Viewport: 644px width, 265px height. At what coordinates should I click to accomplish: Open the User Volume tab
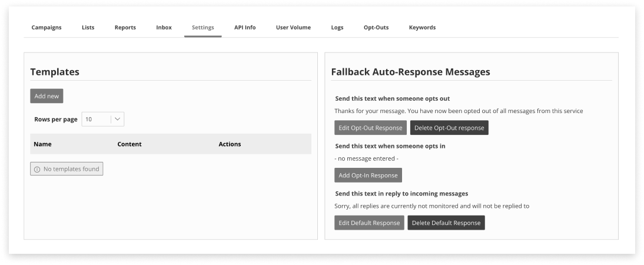[x=293, y=28]
